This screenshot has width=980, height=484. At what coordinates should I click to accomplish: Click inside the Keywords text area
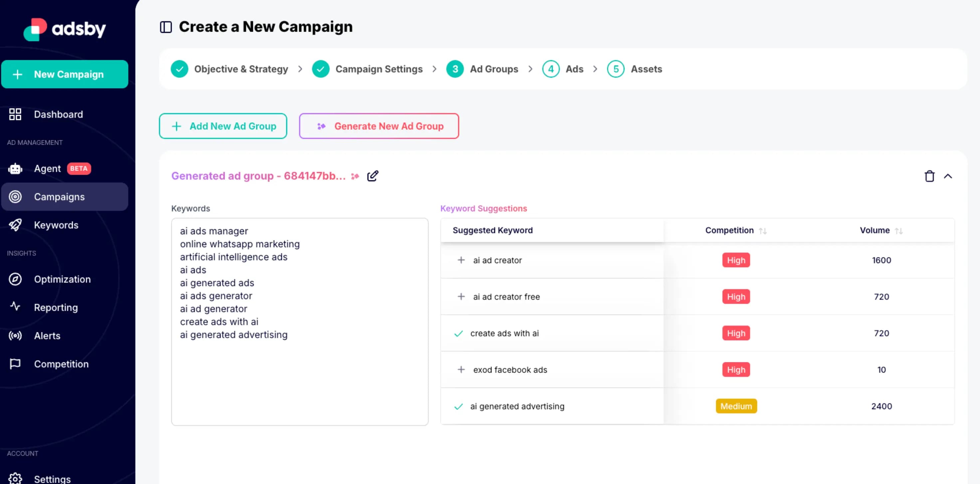(300, 361)
